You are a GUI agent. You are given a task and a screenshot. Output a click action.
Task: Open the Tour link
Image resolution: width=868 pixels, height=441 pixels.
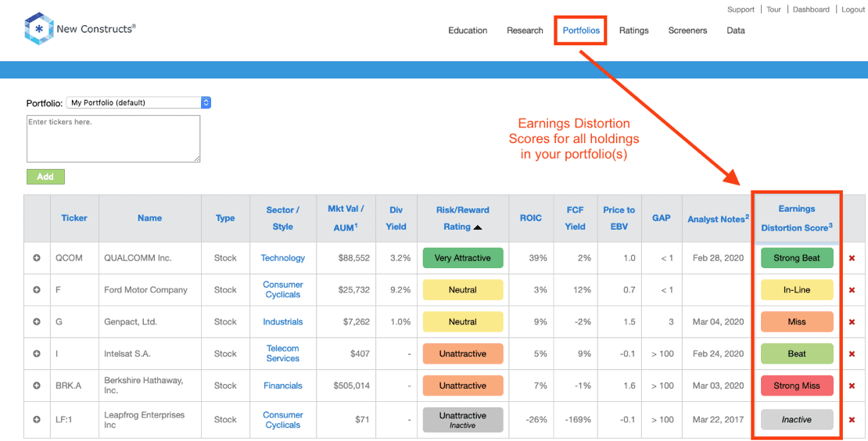click(x=774, y=9)
